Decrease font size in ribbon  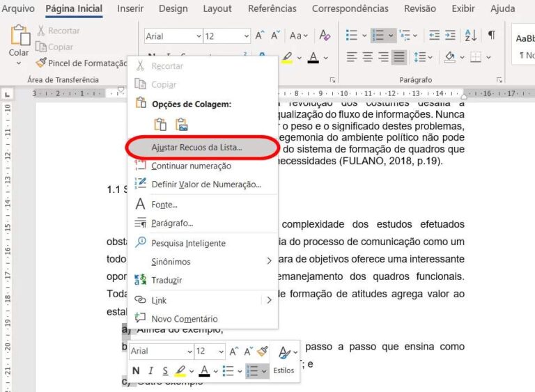pos(275,36)
